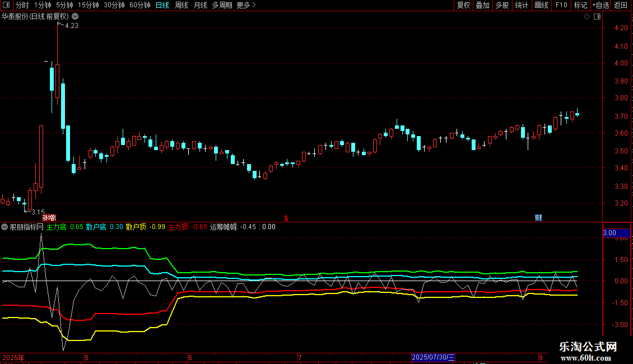Click the 叠加 overlay button
This screenshot has height=364, width=633.
coord(482,5)
